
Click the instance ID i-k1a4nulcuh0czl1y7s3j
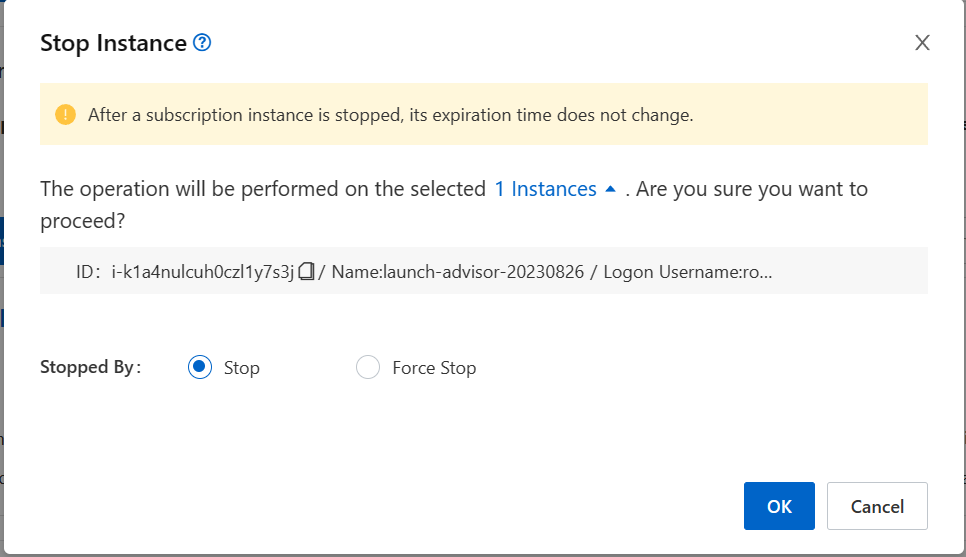(x=203, y=272)
